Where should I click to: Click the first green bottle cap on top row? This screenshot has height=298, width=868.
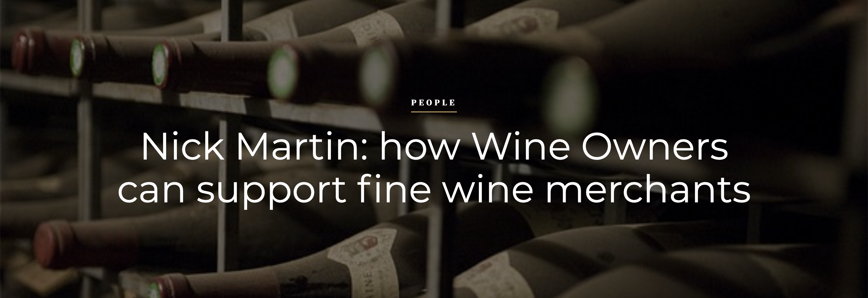77,57
